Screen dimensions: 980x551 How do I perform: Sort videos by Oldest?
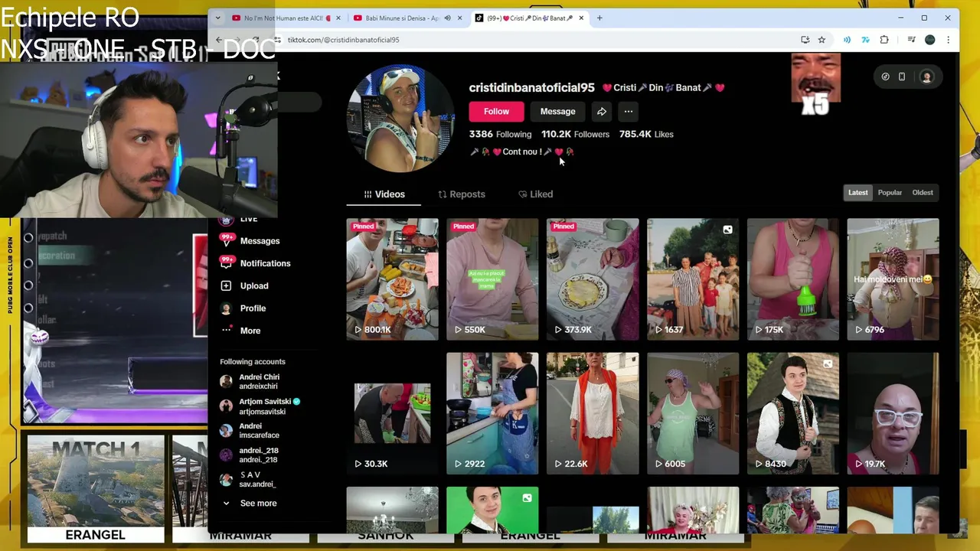(923, 193)
